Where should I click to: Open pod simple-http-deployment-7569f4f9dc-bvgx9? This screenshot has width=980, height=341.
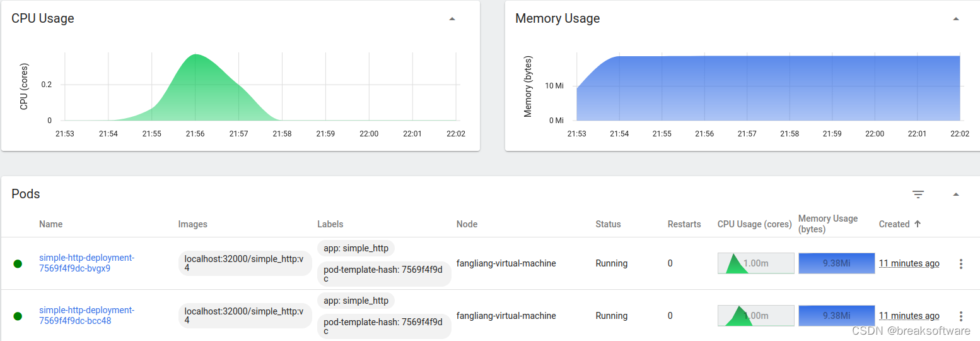point(87,263)
